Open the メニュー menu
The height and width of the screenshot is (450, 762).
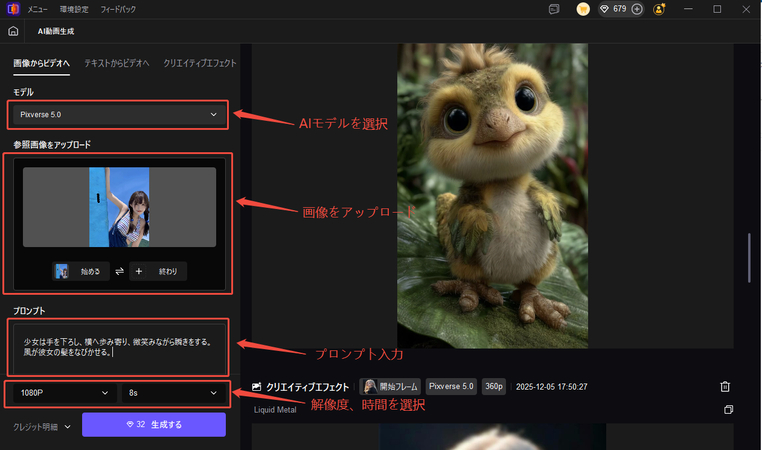click(37, 9)
